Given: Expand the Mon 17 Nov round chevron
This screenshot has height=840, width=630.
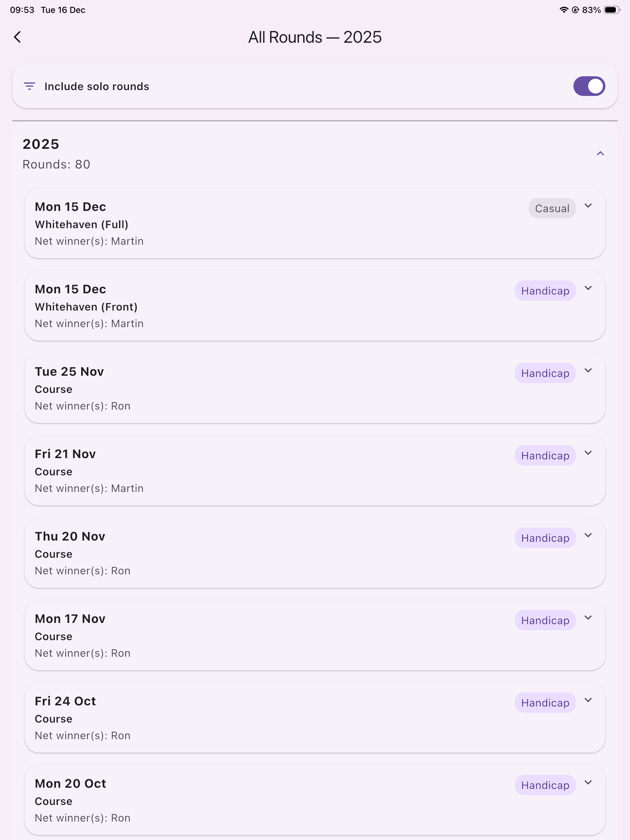Looking at the screenshot, I should (588, 618).
